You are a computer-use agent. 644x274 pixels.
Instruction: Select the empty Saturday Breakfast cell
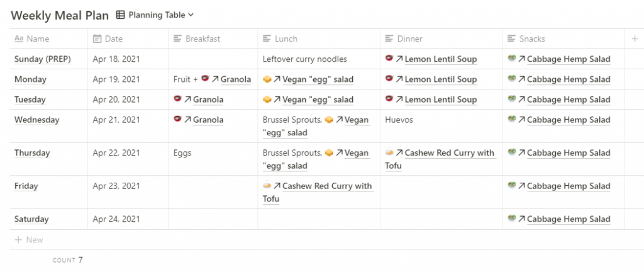pyautogui.click(x=213, y=219)
